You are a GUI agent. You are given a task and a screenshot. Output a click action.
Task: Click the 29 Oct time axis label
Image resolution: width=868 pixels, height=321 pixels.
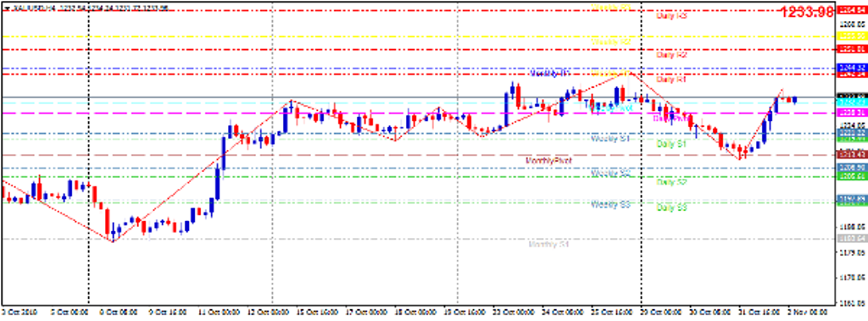tap(661, 313)
